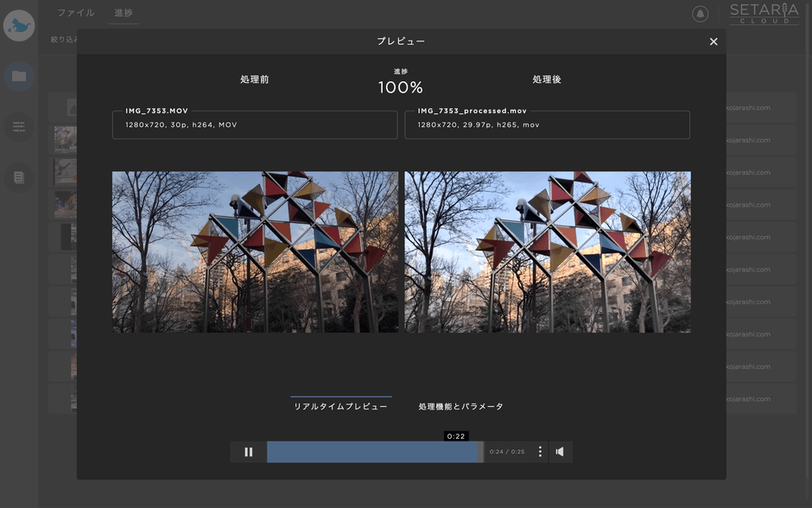Open the folder icon in sidebar
The height and width of the screenshot is (508, 812).
pyautogui.click(x=19, y=76)
